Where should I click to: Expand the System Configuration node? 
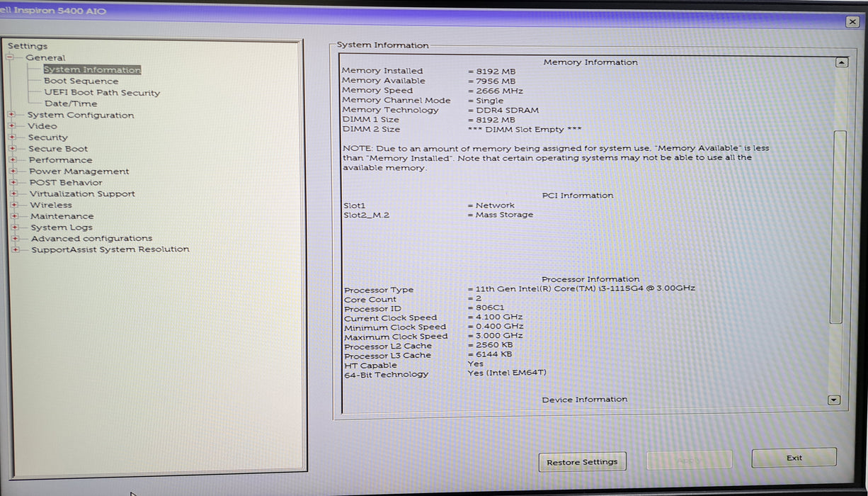[12, 115]
